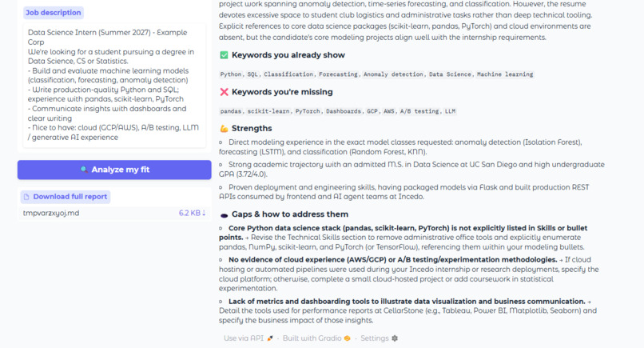Click the Python keyword tag
The image size is (644, 348).
click(231, 74)
